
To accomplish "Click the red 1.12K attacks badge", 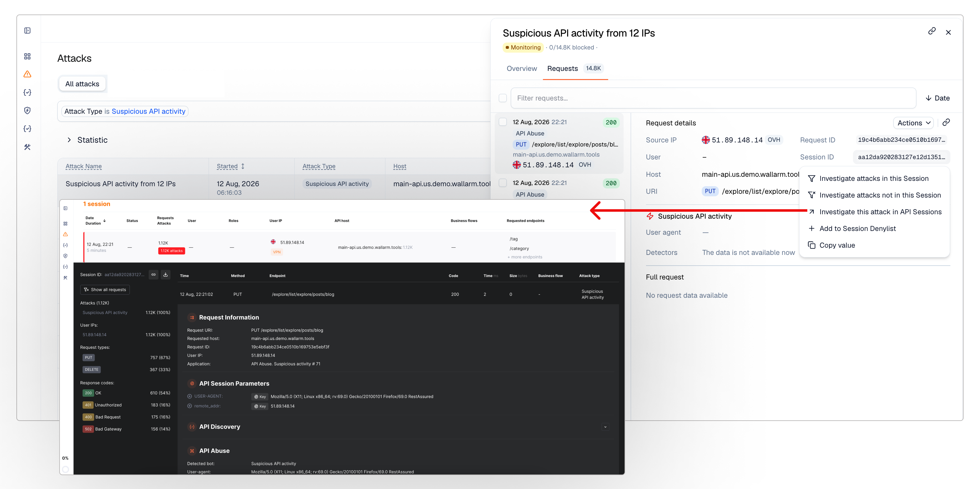I will (171, 251).
